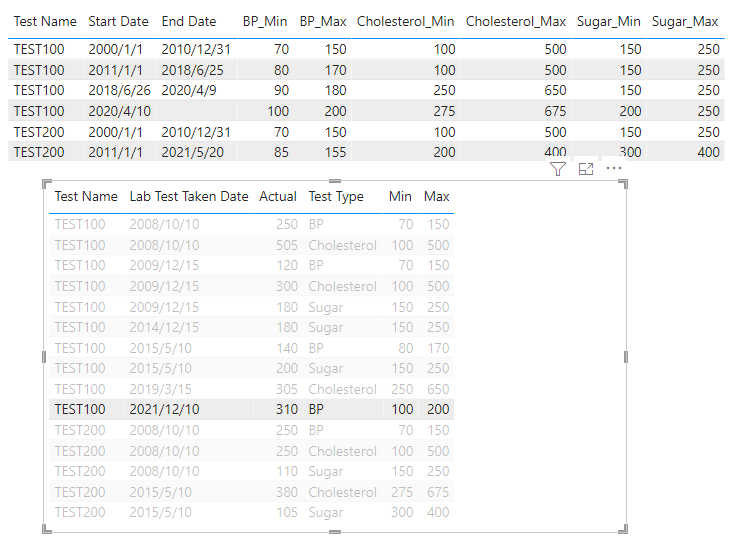This screenshot has width=744, height=559.
Task: Select Actual value 310 in highlighted row
Action: coord(287,409)
